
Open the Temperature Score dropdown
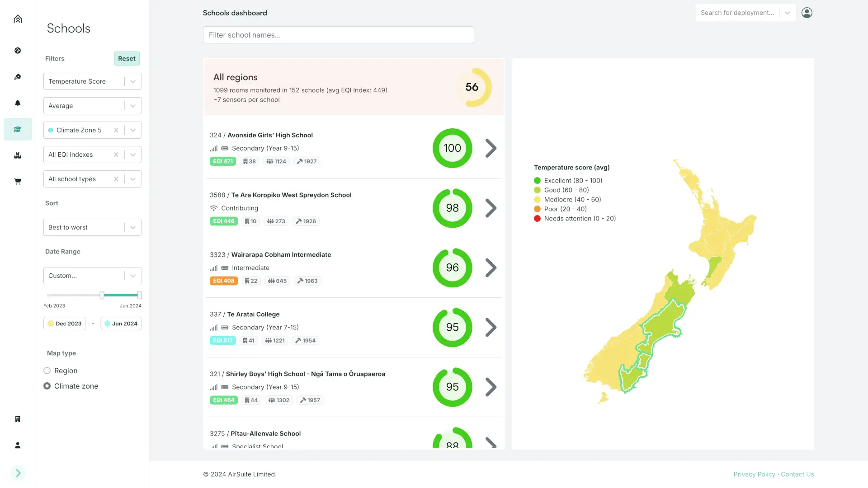point(92,81)
